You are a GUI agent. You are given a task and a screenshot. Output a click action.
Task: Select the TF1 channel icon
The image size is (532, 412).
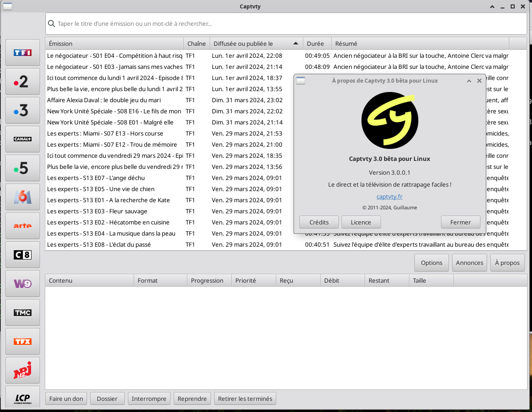pos(23,53)
